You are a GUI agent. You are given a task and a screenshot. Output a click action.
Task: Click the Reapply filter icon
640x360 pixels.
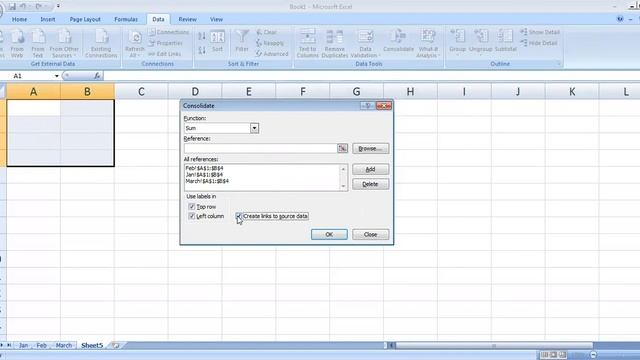259,43
